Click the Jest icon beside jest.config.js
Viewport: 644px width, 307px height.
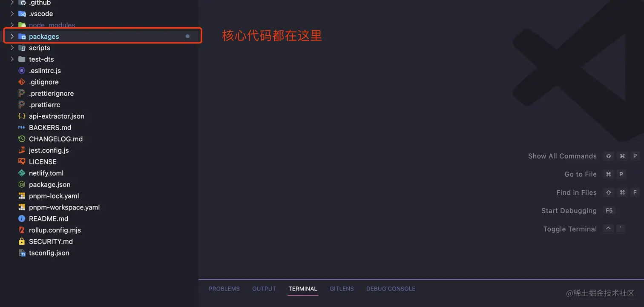(x=22, y=150)
